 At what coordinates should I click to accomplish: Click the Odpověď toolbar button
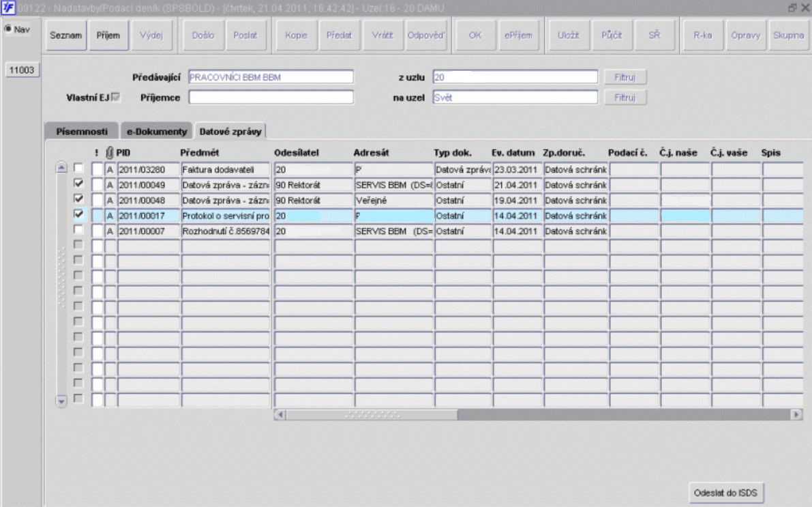(x=425, y=35)
